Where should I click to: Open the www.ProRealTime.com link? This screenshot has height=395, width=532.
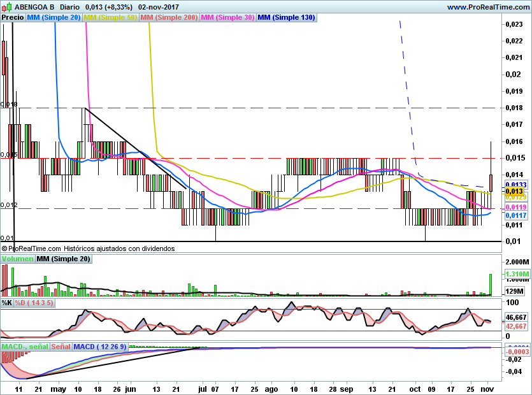(x=487, y=6)
